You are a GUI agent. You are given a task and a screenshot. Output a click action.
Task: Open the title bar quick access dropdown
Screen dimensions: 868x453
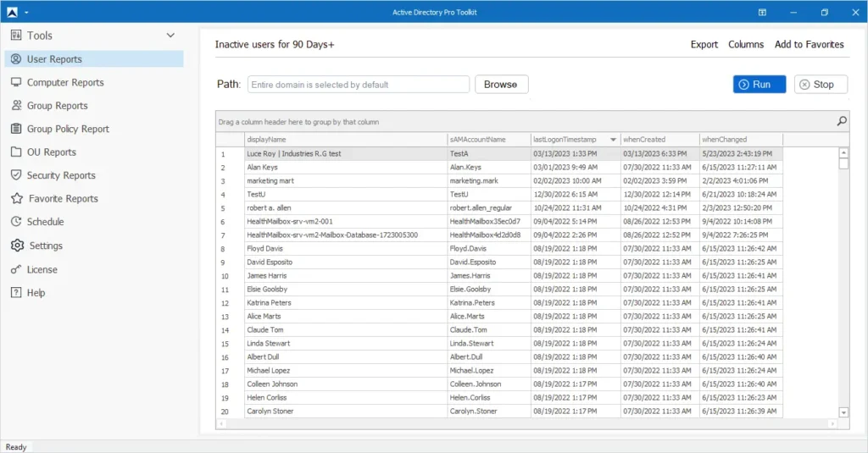26,12
